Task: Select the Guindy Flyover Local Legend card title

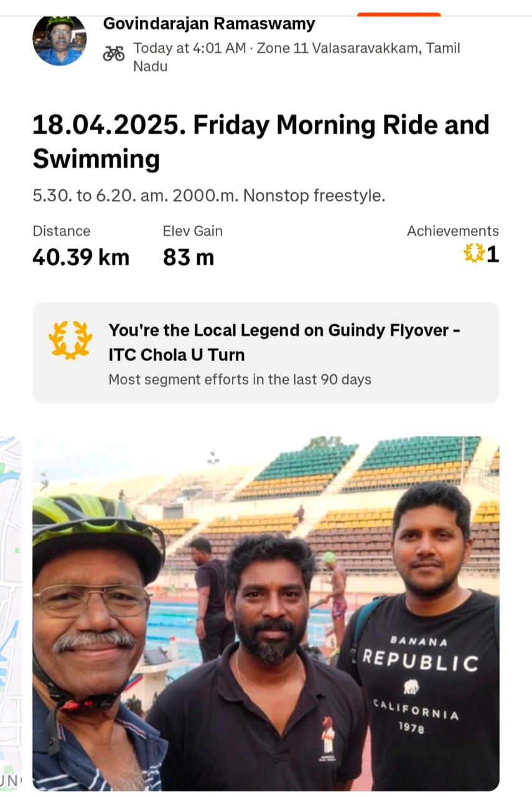Action: click(284, 342)
